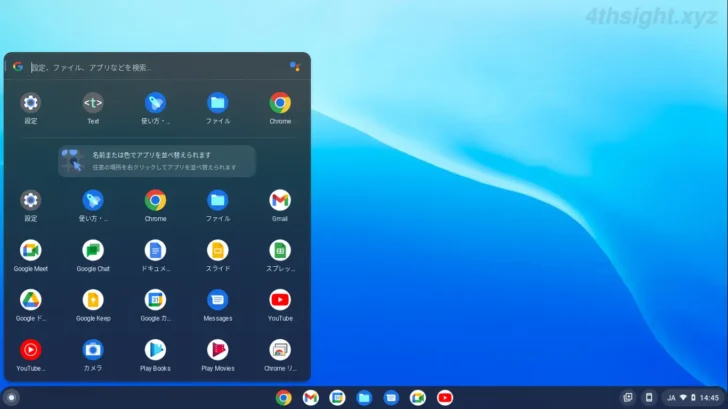Click the Google logo in the search bar
This screenshot has height=409, width=728.
pyautogui.click(x=18, y=67)
